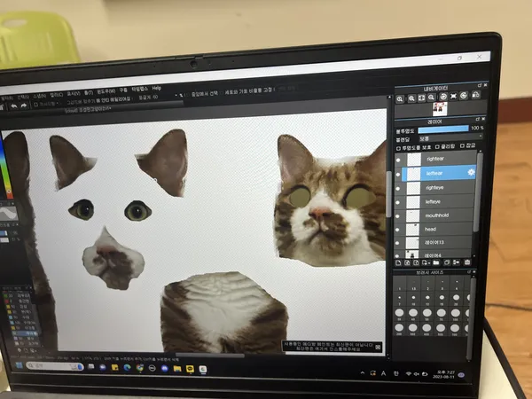Viewport: 532px width, 399px height.
Task: Click the merge layer icon
Action: coord(457,262)
